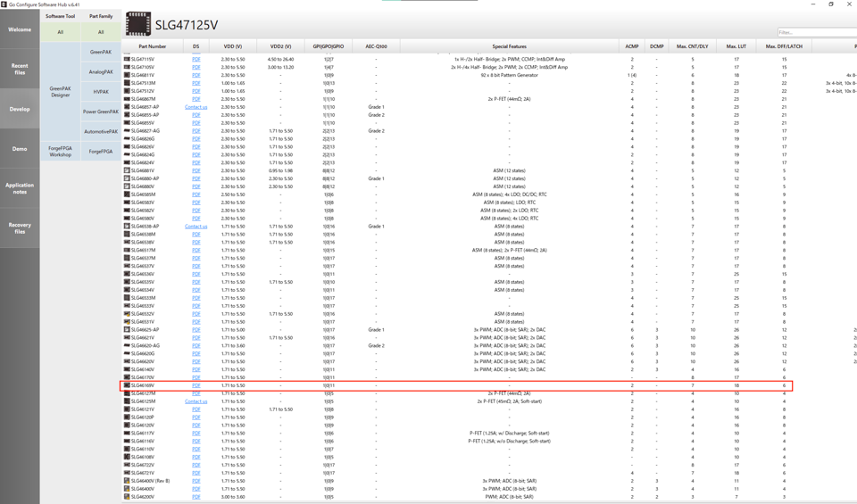Screen dimensions: 857x504
Task: Click the chip icon beside SLG46200V
Action: 127,497
